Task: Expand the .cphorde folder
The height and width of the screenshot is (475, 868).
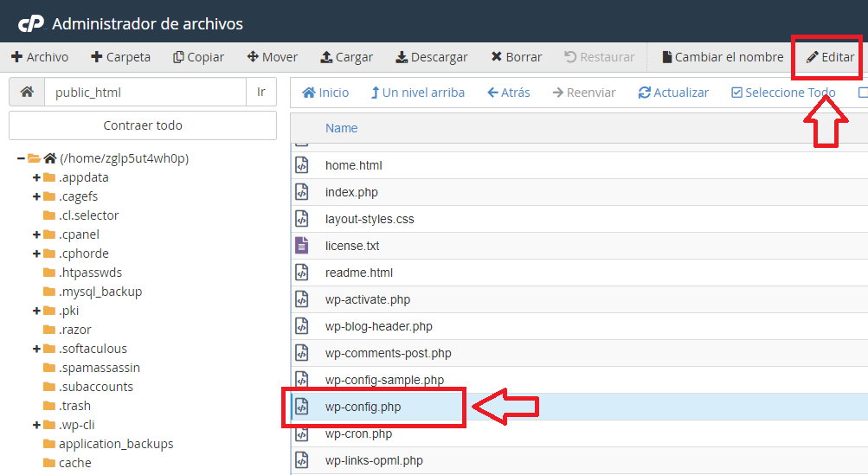Action: tap(36, 254)
